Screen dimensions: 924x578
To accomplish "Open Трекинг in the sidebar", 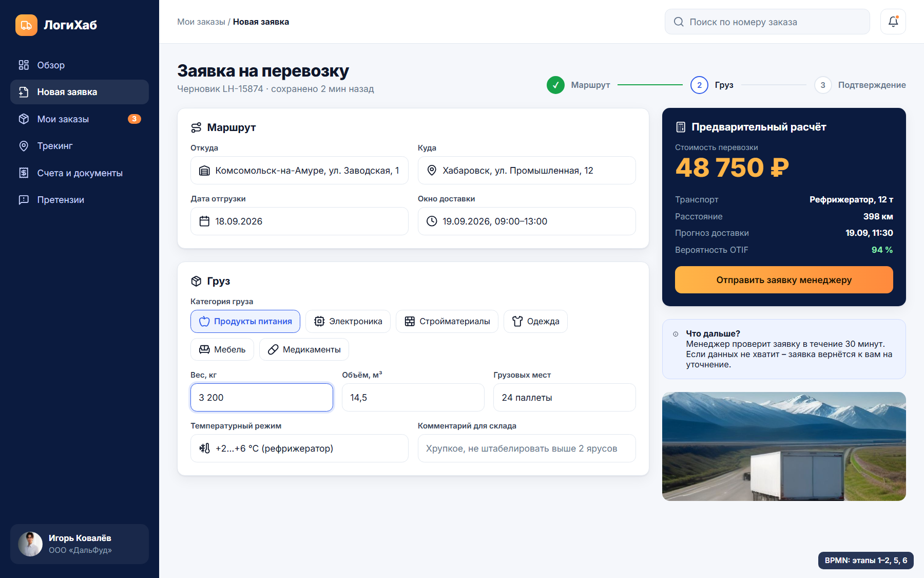I will click(x=80, y=146).
